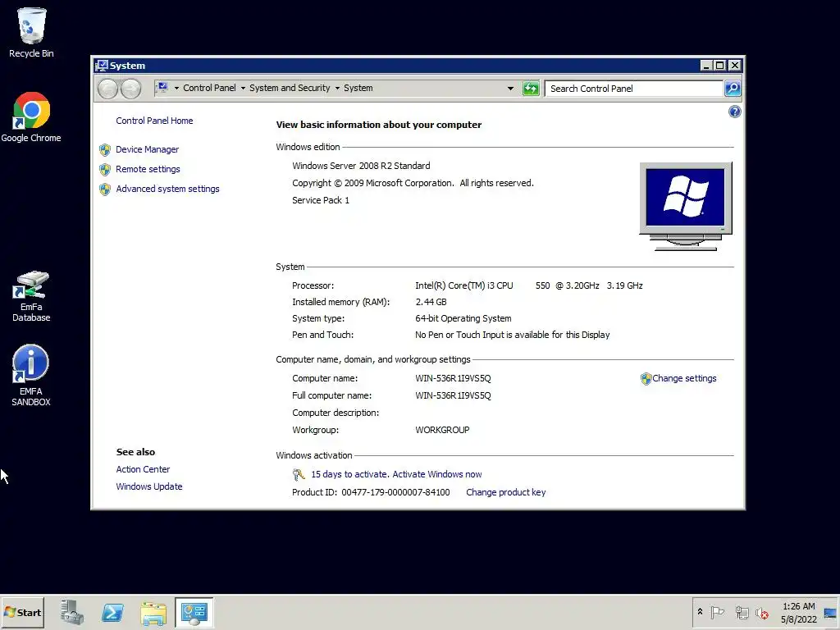This screenshot has height=630, width=840.
Task: Click the shield icon beside Change settings
Action: (x=646, y=379)
